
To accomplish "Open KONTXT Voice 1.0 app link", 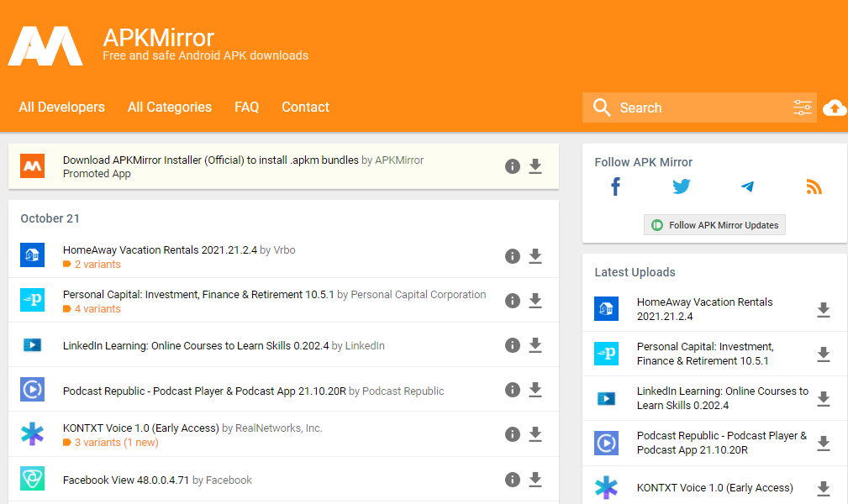I will (x=140, y=428).
